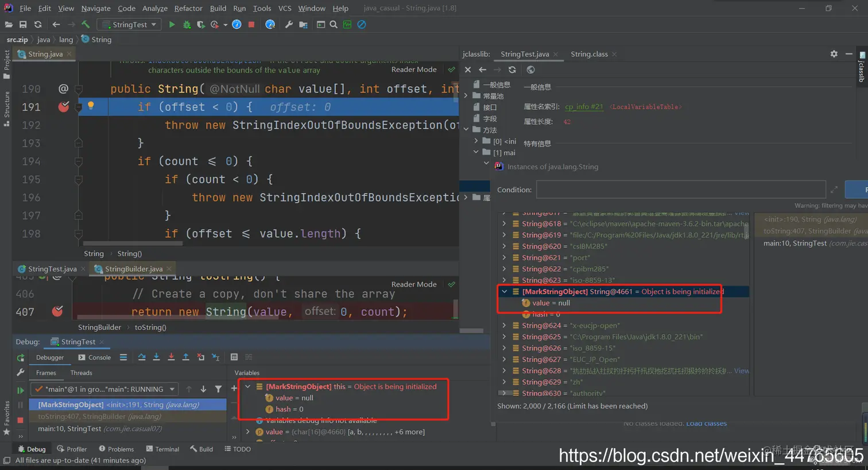Collapse String@4661 instance row

click(504, 292)
